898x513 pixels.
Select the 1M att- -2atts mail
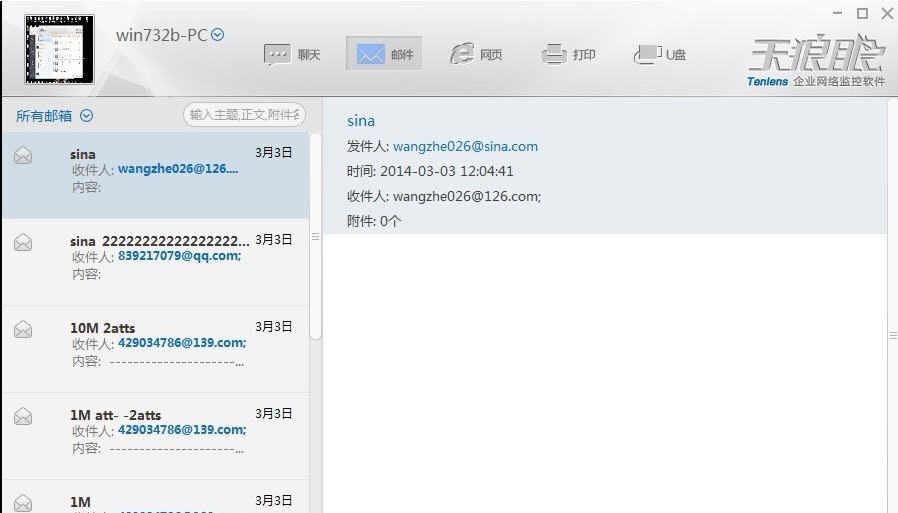(x=155, y=436)
